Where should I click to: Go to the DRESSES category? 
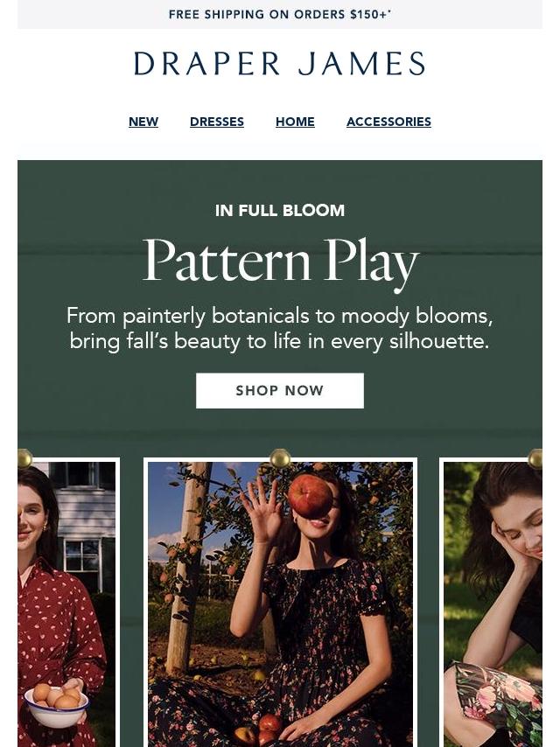217,122
